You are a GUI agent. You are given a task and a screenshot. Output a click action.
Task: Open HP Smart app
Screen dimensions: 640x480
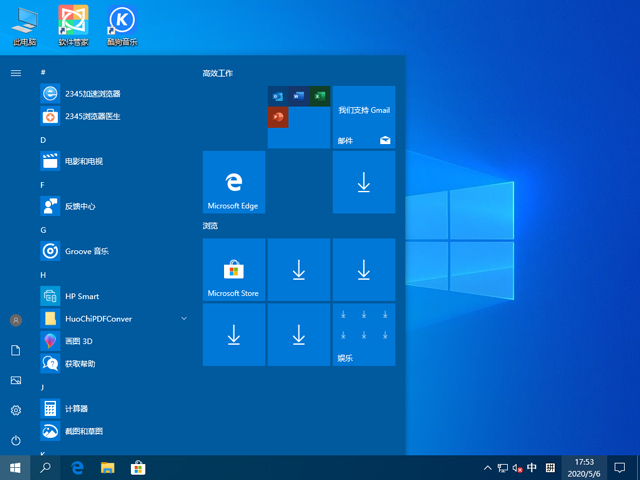pyautogui.click(x=114, y=296)
